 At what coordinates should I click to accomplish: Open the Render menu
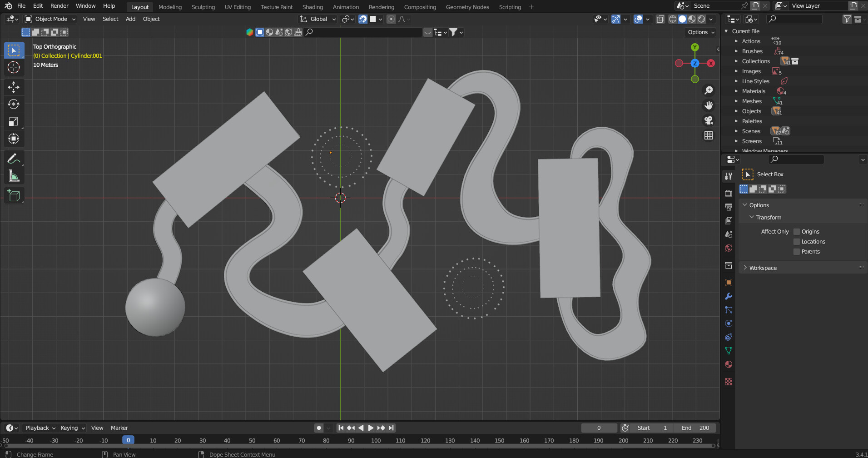point(59,6)
